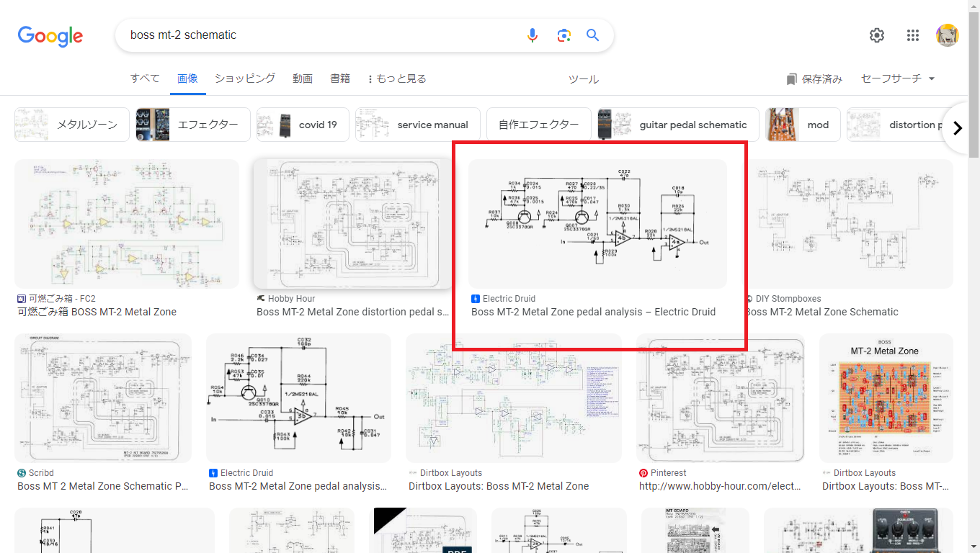
Task: Open 'Boss MT-2 Metal Zone Schematic' DIY Stompboxes link
Action: [x=821, y=312]
